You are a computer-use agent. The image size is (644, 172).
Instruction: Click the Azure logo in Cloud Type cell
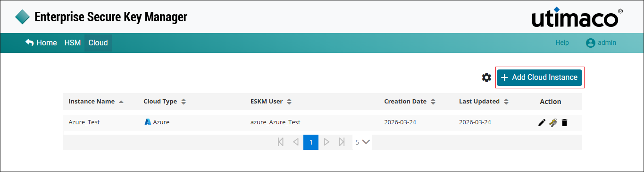pyautogui.click(x=148, y=122)
